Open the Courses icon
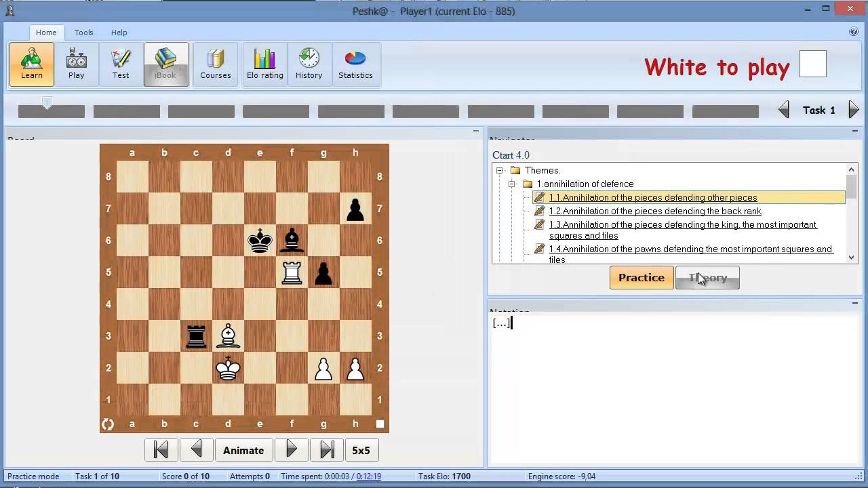Screen dimensions: 868x488 [216, 64]
